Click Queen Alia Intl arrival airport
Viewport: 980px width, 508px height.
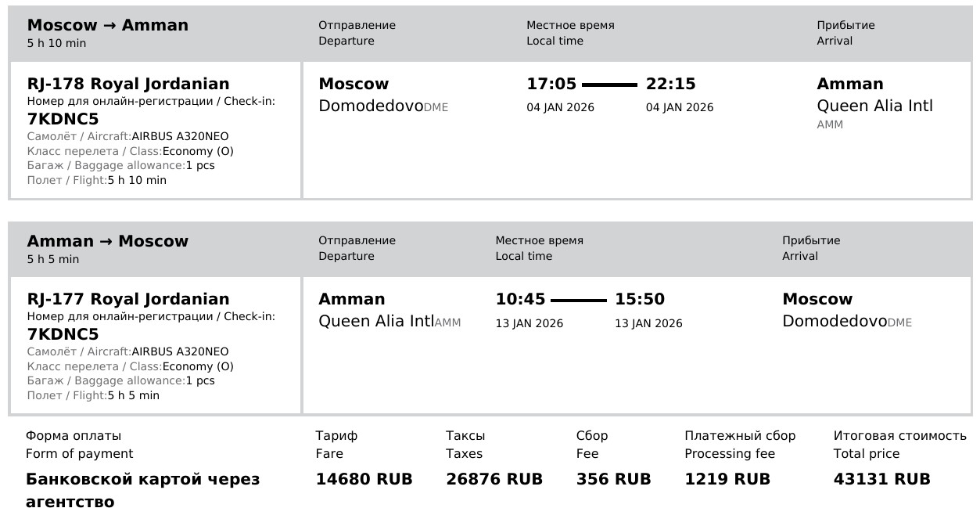click(x=875, y=106)
